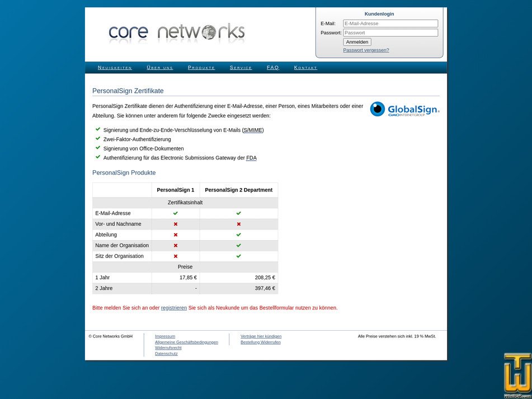Click the PersonalSign 1 column header
This screenshot has width=532, height=399.
[176, 190]
